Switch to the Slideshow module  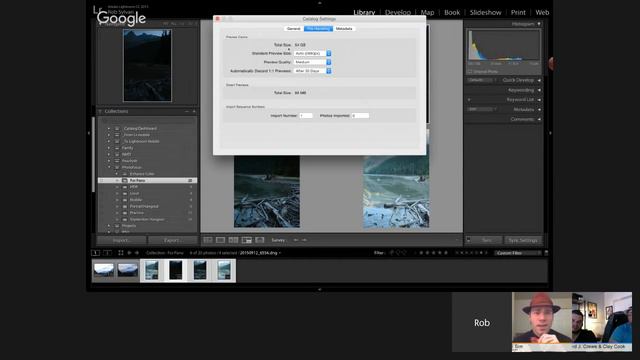pyautogui.click(x=485, y=13)
